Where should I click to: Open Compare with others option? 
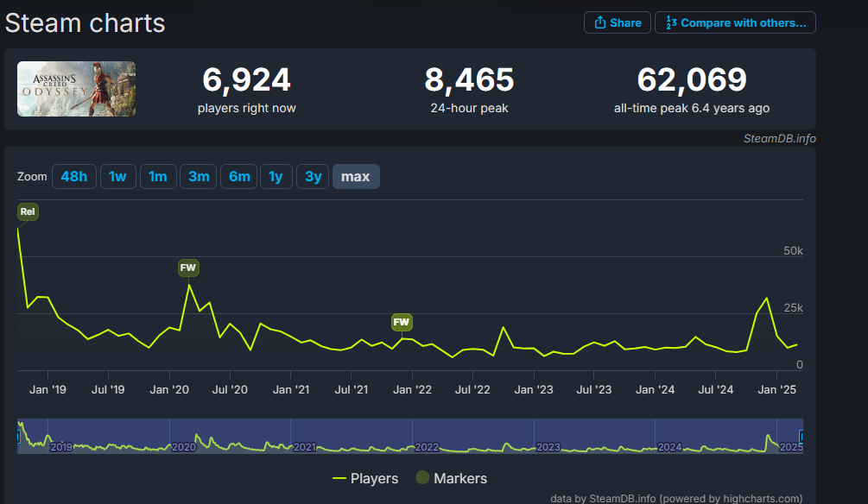(x=735, y=23)
